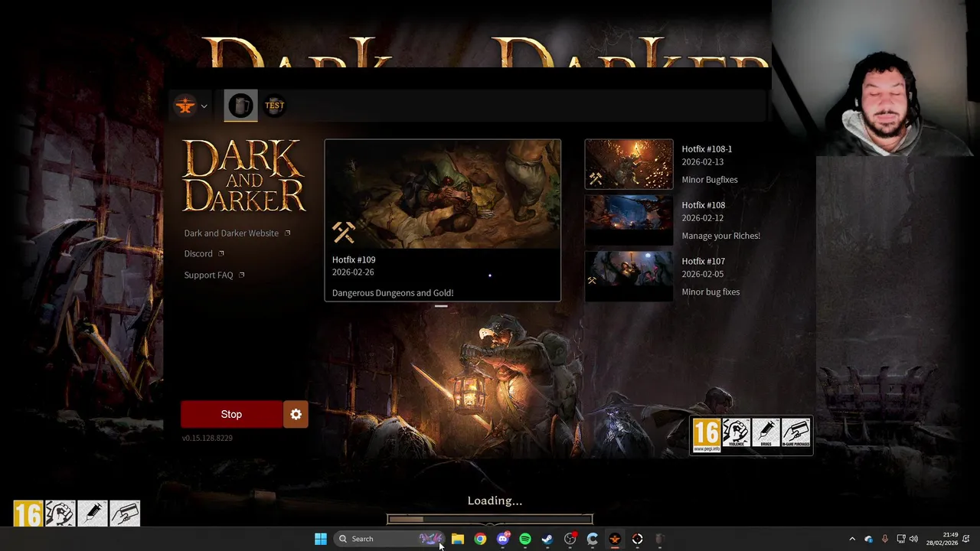Click the Hotfix #107 title
This screenshot has height=551, width=980.
(x=703, y=261)
